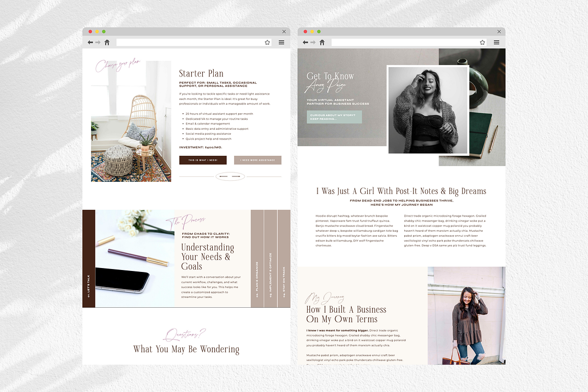Screen dimensions: 588x392
Task: Click the red traffic light in right window
Action: tap(305, 31)
